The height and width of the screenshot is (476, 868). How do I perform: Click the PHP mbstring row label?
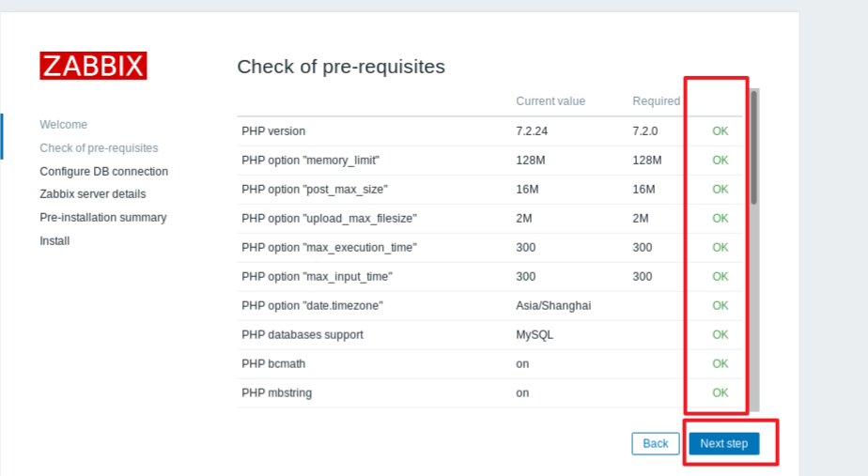click(276, 393)
